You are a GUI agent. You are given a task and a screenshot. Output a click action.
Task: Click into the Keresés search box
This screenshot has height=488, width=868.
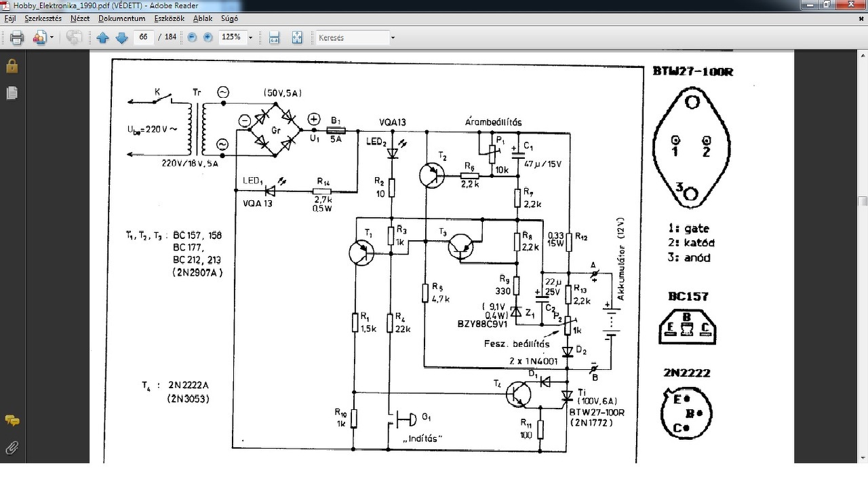(x=351, y=38)
